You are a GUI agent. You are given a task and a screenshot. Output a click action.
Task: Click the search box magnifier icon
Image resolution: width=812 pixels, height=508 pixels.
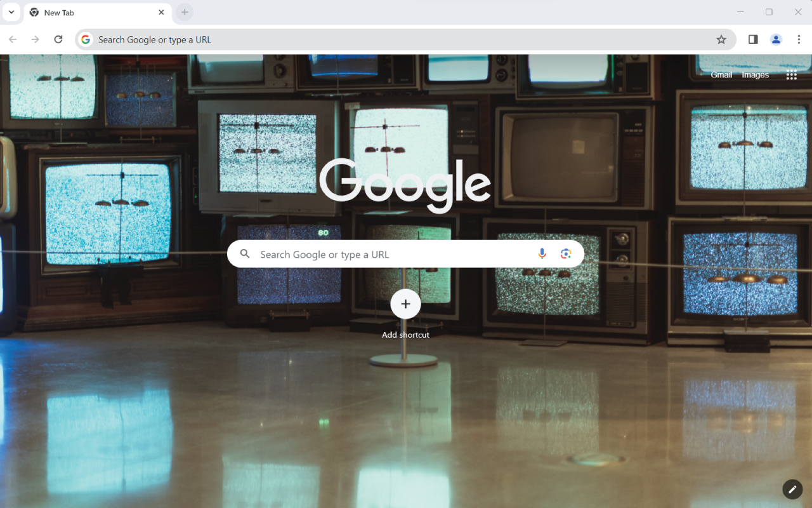point(245,254)
